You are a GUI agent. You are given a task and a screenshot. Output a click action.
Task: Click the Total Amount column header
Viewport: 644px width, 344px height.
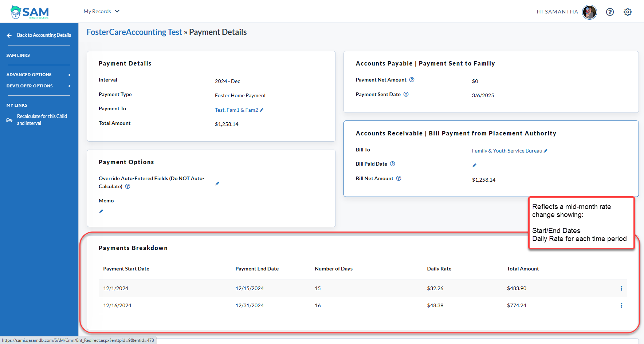pyautogui.click(x=523, y=269)
